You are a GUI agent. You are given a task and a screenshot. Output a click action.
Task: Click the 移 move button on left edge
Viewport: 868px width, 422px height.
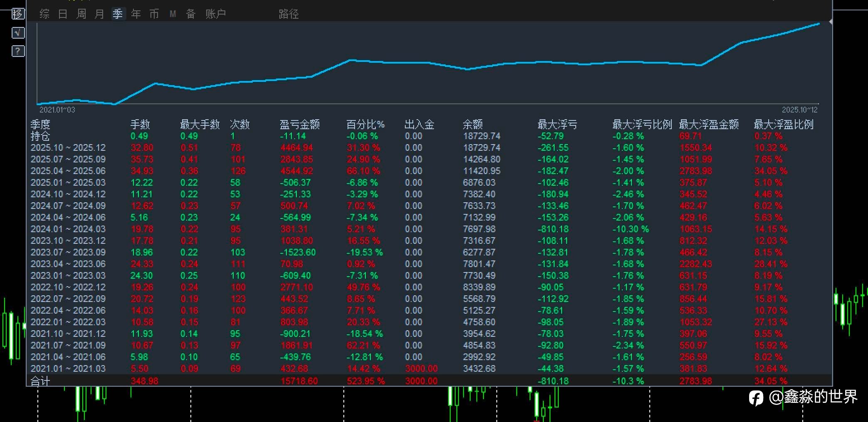(17, 14)
